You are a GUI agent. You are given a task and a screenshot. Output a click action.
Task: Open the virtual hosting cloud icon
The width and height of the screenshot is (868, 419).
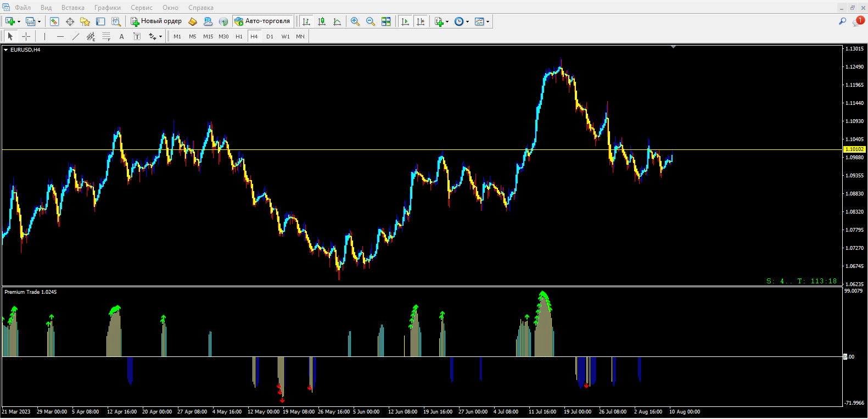pos(208,21)
